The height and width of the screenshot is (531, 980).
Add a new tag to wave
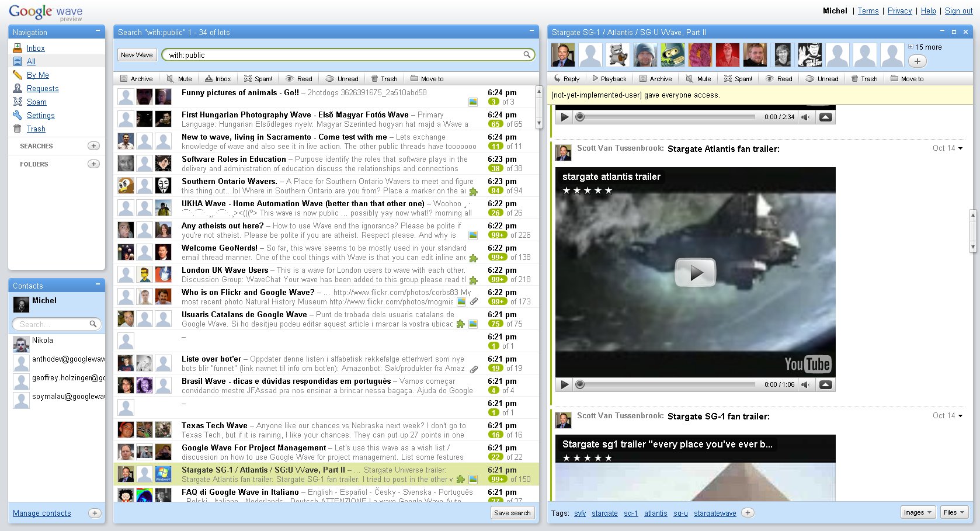pos(748,513)
